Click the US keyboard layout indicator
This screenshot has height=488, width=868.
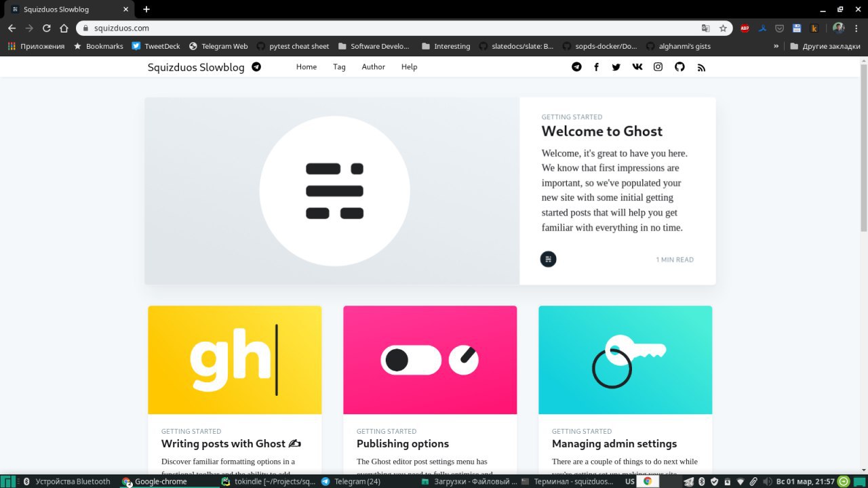(x=629, y=481)
